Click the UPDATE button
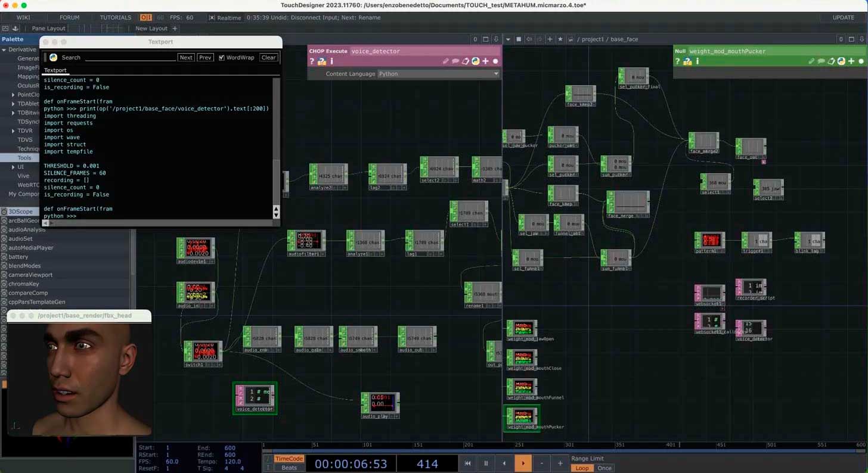 (x=843, y=17)
